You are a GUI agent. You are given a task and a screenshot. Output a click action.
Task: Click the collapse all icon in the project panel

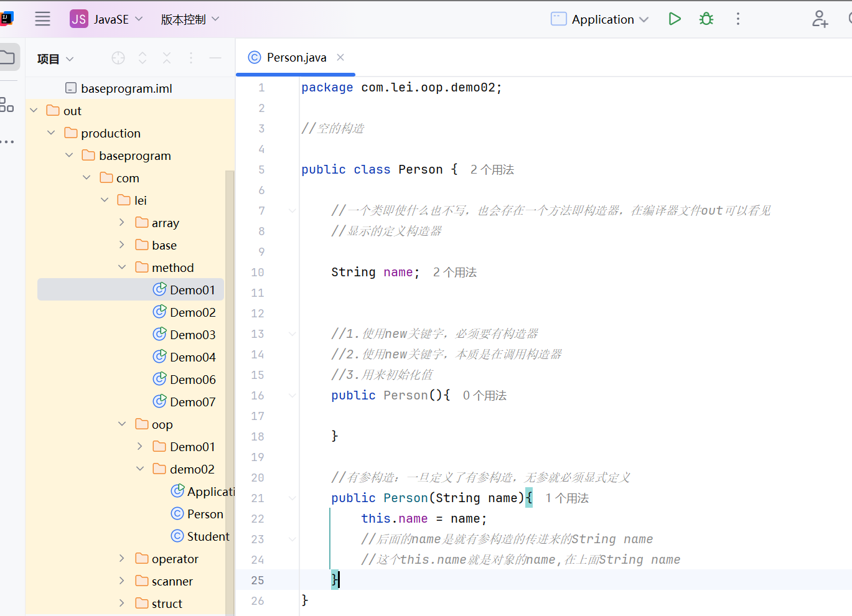(167, 58)
